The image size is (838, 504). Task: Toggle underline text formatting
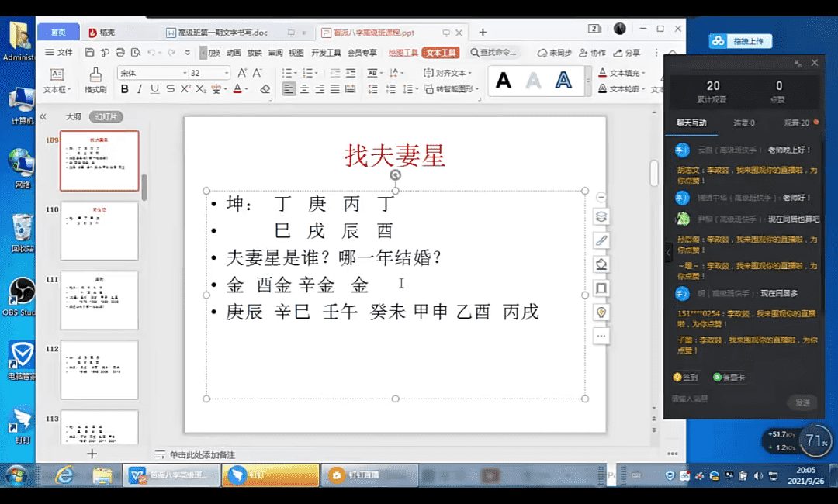(x=154, y=89)
